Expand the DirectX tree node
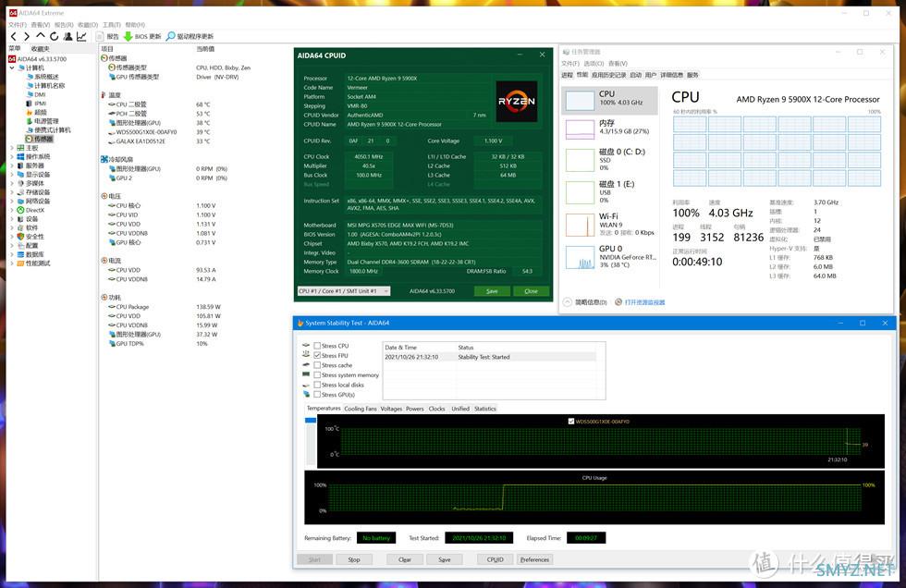 (x=12, y=210)
